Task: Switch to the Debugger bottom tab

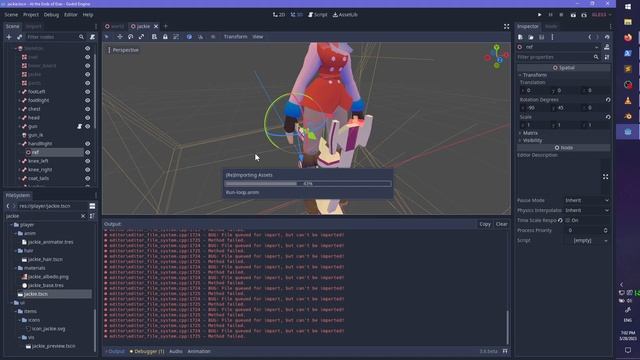Action: tap(147, 351)
